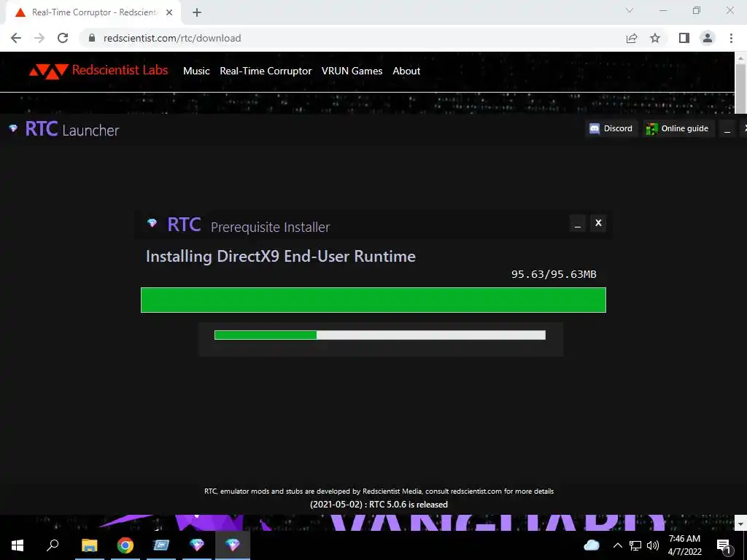This screenshot has height=560, width=747.
Task: Click the RTC Launcher diamond logo
Action: coord(13,128)
